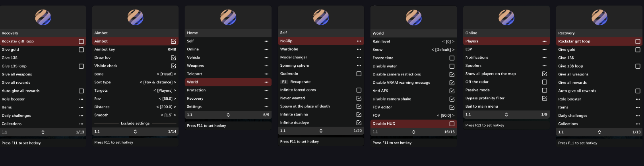644x166 pixels.
Task: Click hotkey hint text under the Online panel
Action: [x=485, y=125]
